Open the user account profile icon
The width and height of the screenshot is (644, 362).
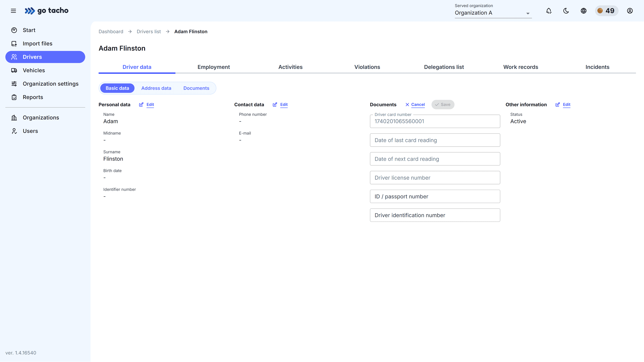630,11
